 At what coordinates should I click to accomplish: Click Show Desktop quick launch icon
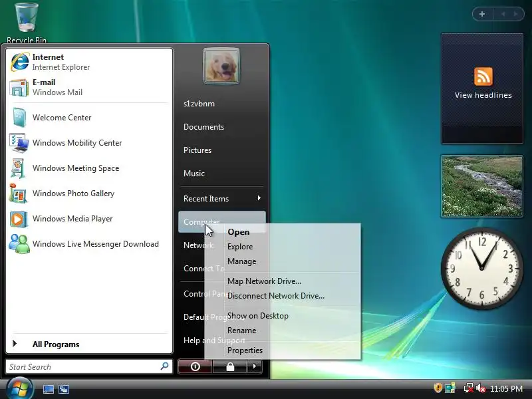(x=48, y=389)
